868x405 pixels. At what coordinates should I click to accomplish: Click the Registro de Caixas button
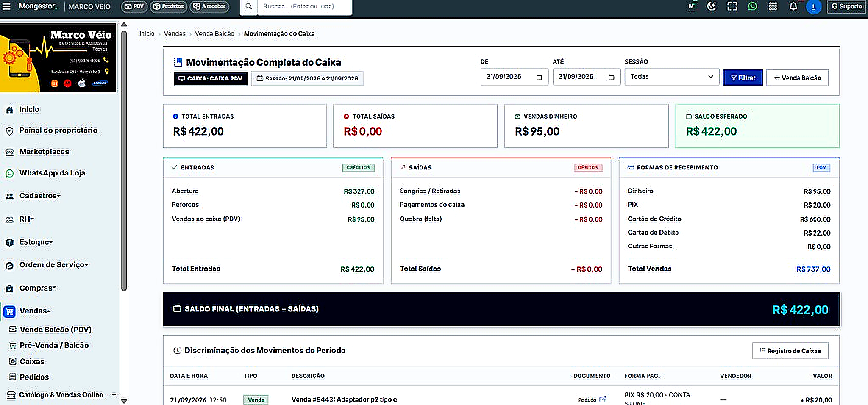[790, 351]
